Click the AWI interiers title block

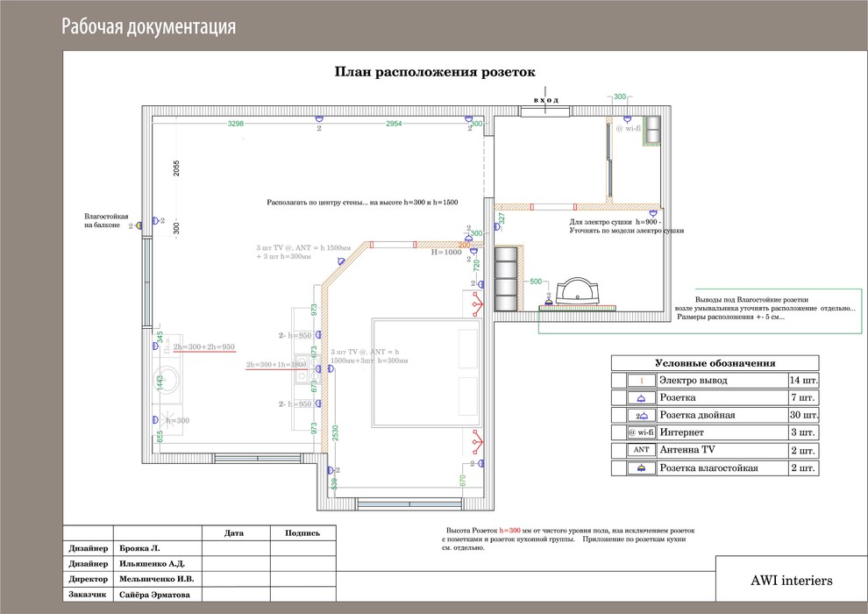786,581
